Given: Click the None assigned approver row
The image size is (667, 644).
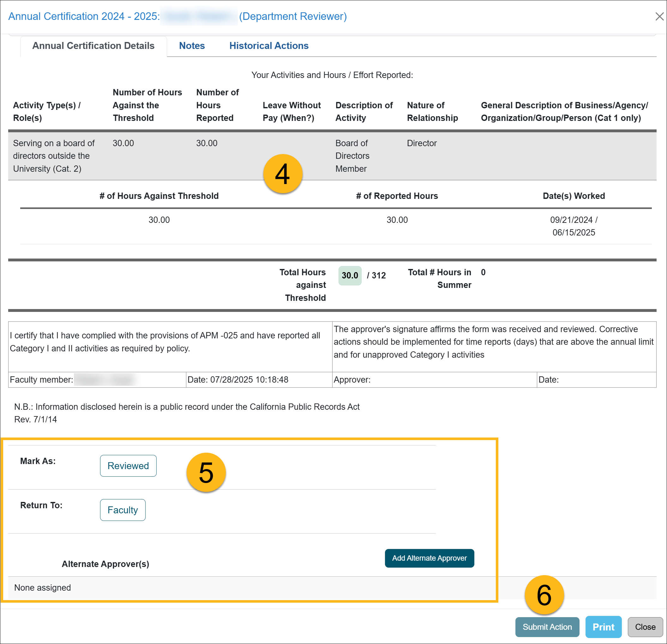Looking at the screenshot, I should pyautogui.click(x=43, y=587).
